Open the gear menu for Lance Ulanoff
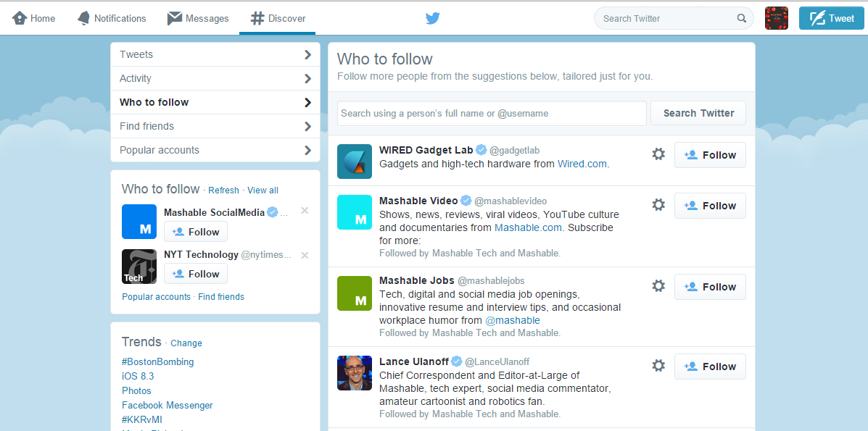The image size is (868, 431). coord(658,366)
